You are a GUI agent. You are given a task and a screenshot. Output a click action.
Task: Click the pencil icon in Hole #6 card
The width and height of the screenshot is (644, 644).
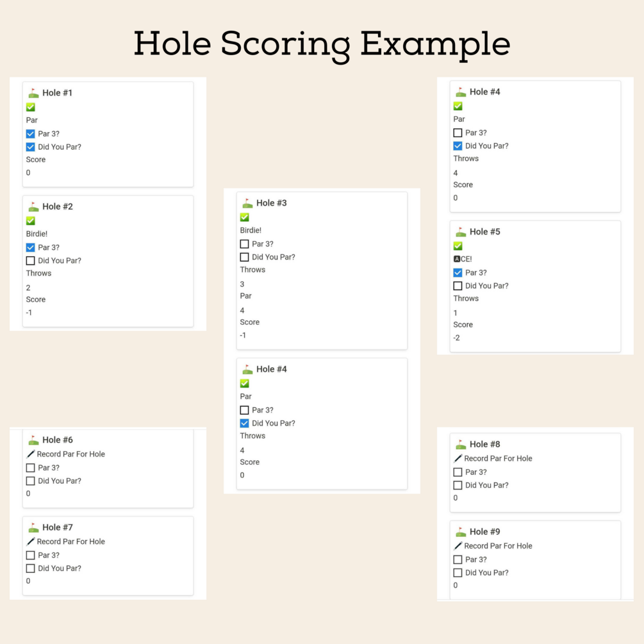click(x=31, y=454)
